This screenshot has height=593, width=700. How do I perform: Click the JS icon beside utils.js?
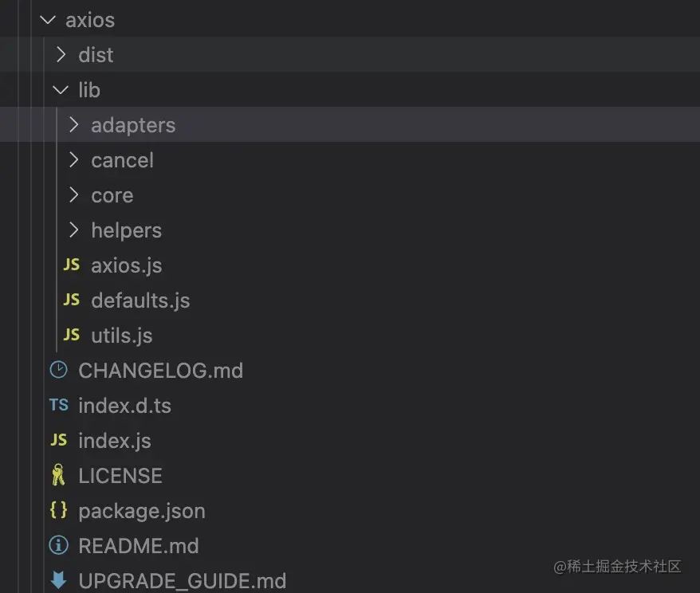tap(72, 335)
